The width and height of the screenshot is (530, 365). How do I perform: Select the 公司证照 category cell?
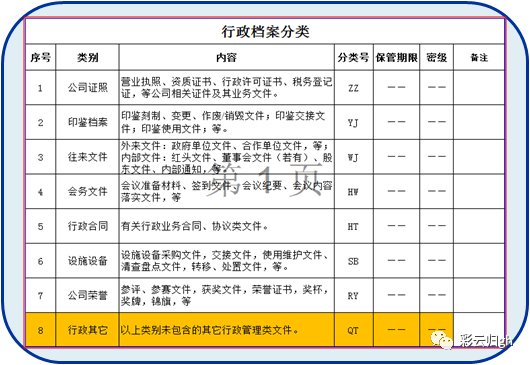(88, 88)
